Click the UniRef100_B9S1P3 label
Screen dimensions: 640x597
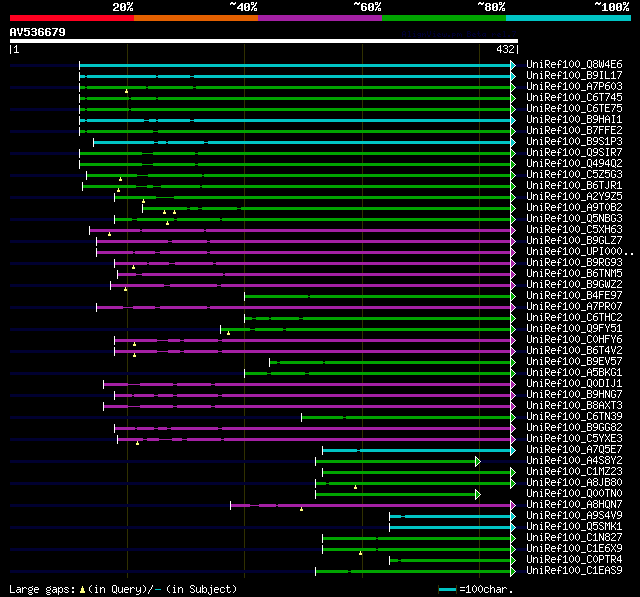(574, 142)
